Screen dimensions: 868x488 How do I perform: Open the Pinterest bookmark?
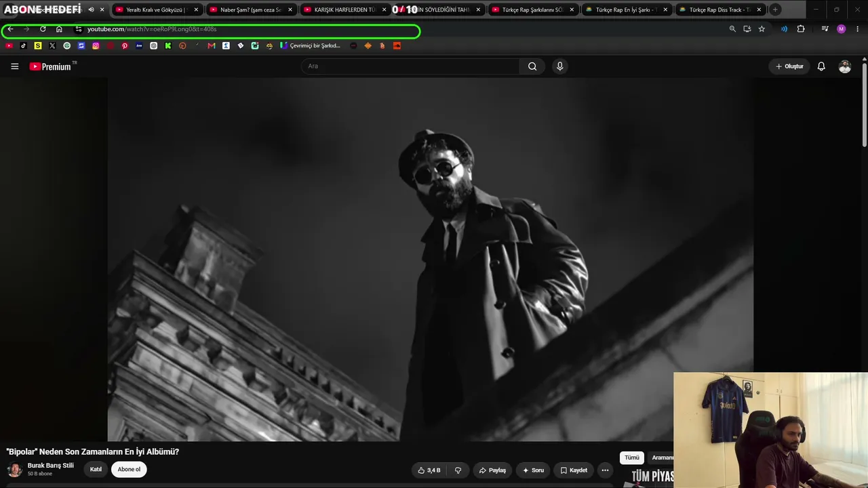[x=125, y=45]
